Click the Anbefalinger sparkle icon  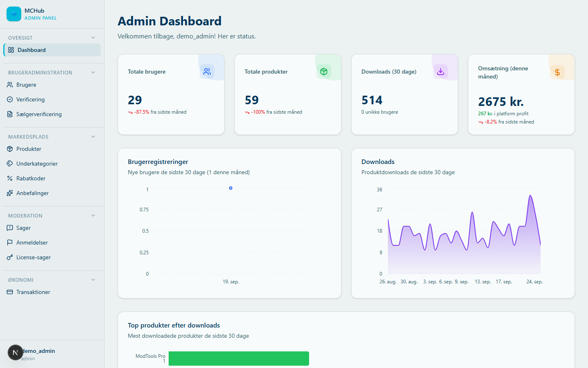pyautogui.click(x=10, y=193)
